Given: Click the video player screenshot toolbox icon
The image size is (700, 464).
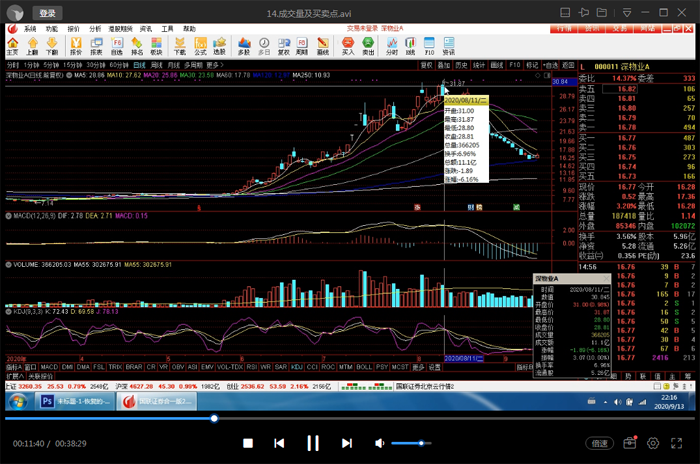Looking at the screenshot, I should tap(630, 443).
